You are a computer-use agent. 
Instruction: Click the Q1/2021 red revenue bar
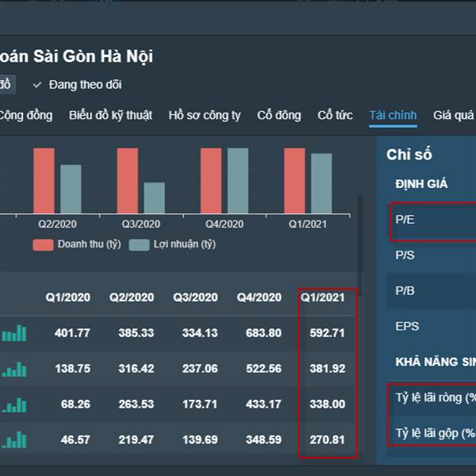point(294,181)
